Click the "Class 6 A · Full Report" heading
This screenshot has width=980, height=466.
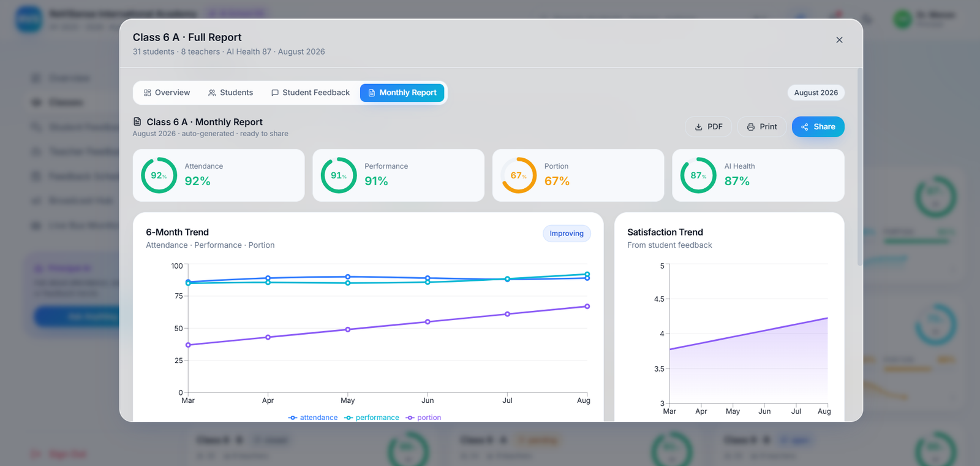[187, 37]
